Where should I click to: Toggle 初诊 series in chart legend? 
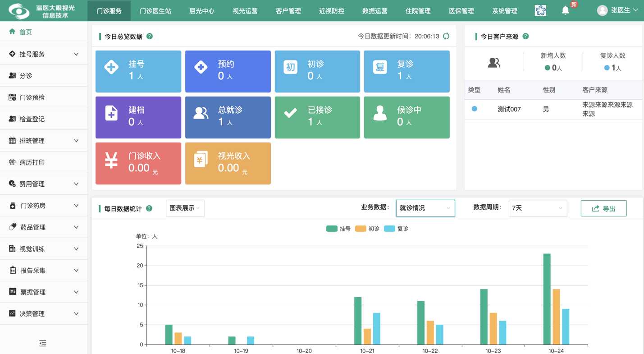(367, 229)
